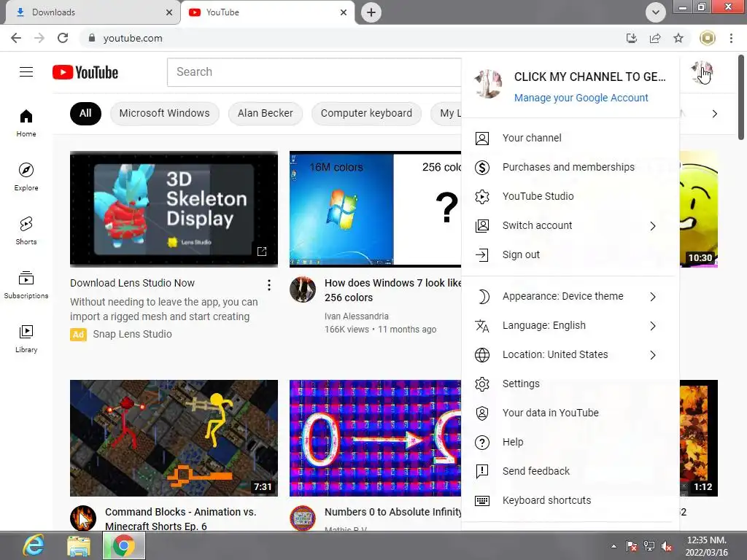
Task: Select the All filter chip
Action: (x=85, y=113)
